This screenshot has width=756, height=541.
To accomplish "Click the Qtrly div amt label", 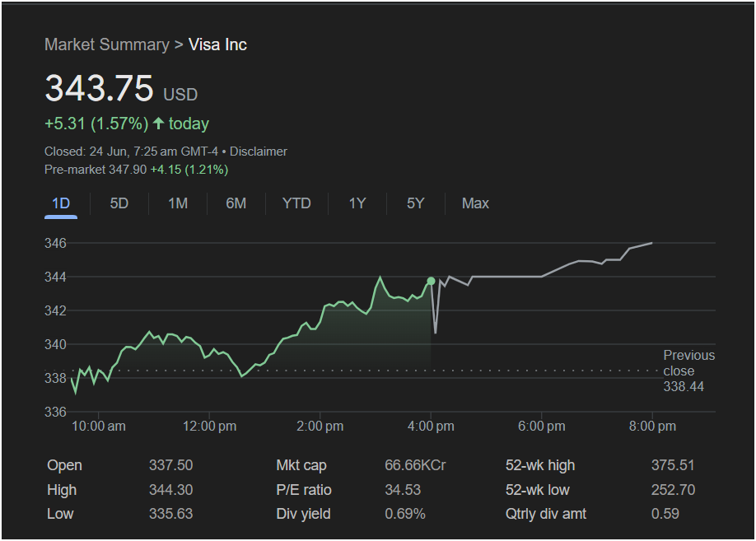I will click(546, 514).
